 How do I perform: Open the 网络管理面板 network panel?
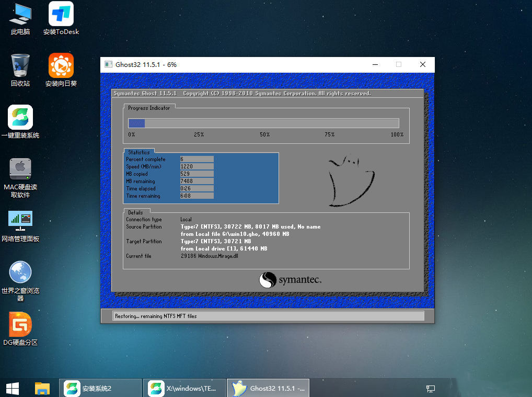pyautogui.click(x=20, y=220)
